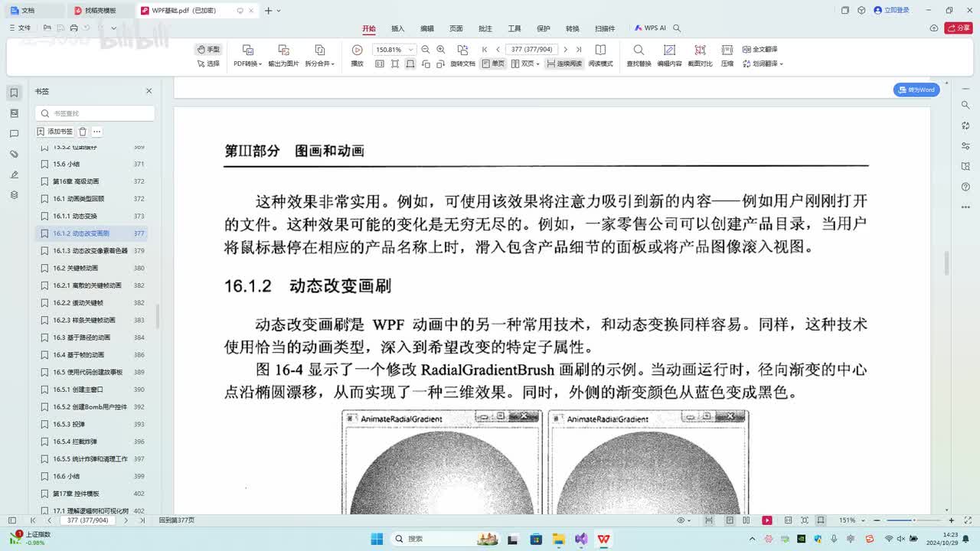Viewport: 980px width, 551px height.
Task: Click 截图对比 screenshot compare icon
Action: point(700,50)
